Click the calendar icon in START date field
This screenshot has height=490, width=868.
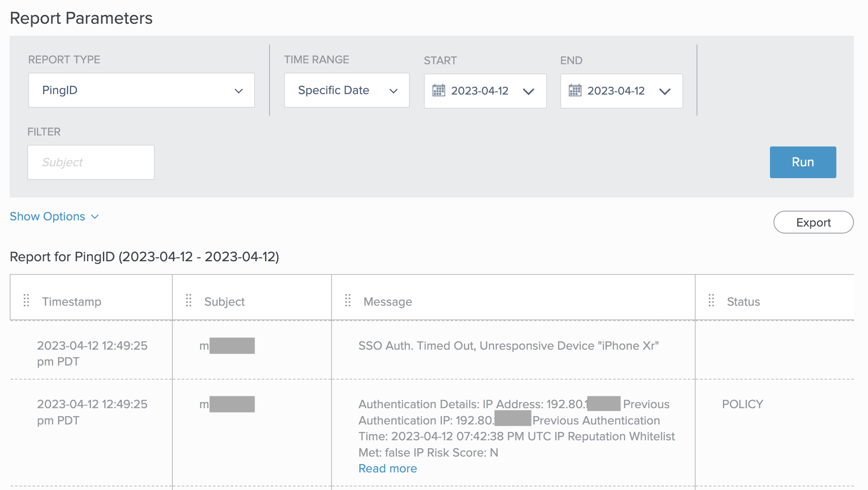(x=438, y=91)
